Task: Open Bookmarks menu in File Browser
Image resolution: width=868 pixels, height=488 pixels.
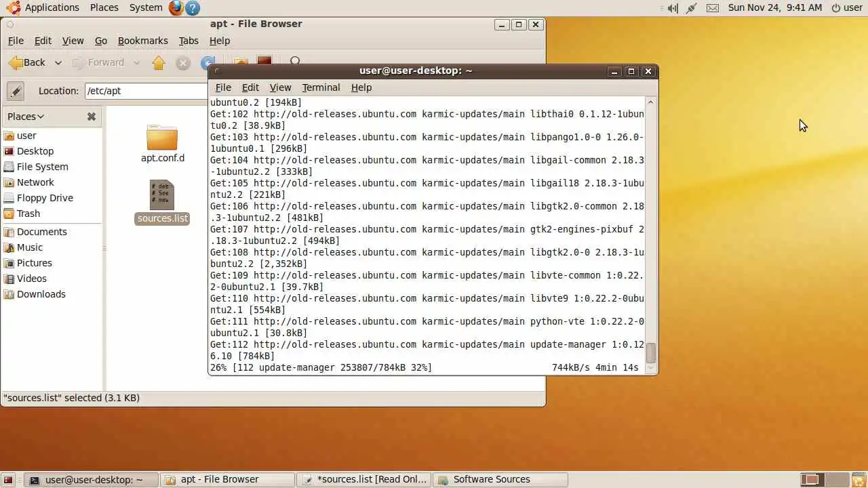Action: coord(143,41)
